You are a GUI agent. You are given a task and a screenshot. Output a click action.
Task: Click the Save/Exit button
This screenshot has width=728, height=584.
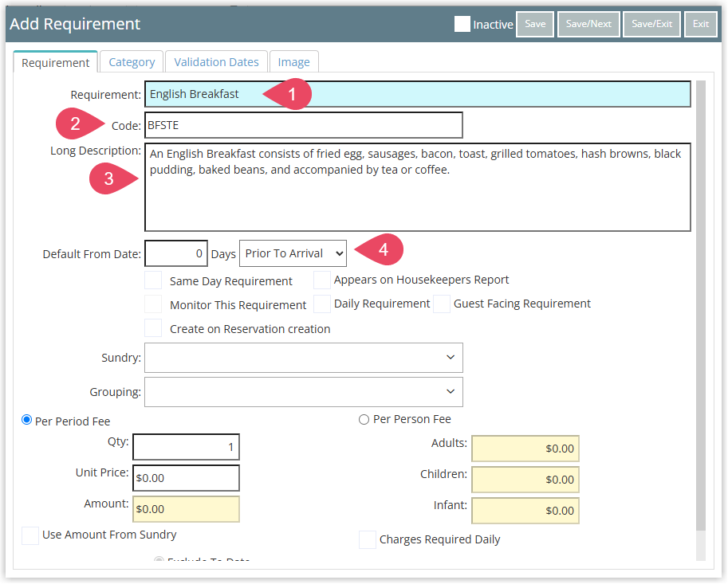click(x=651, y=24)
